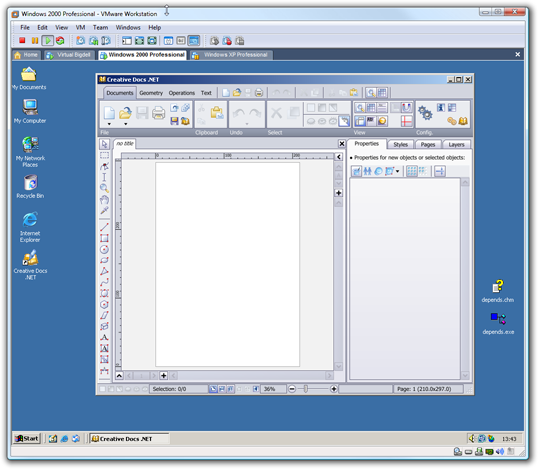538x469 pixels.
Task: Select the ellipse drawing tool
Action: (104, 260)
